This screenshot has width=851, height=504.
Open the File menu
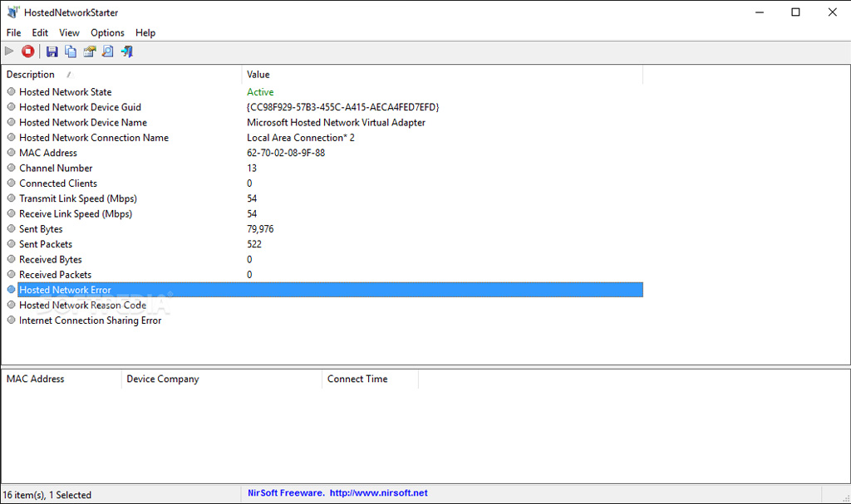click(x=13, y=32)
